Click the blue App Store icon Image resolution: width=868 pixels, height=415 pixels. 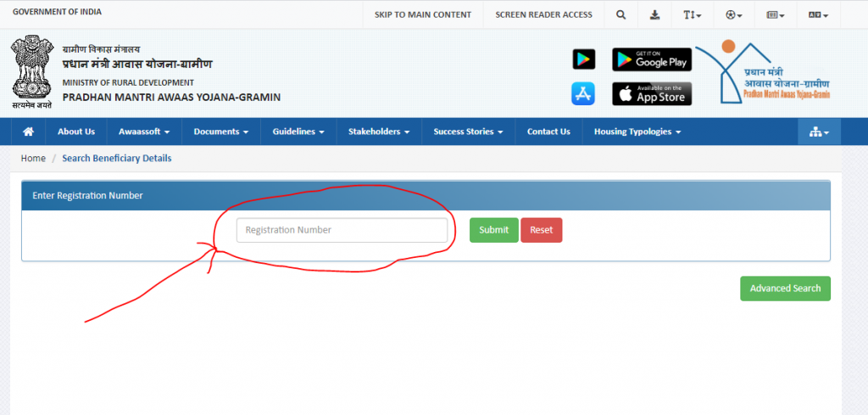583,93
